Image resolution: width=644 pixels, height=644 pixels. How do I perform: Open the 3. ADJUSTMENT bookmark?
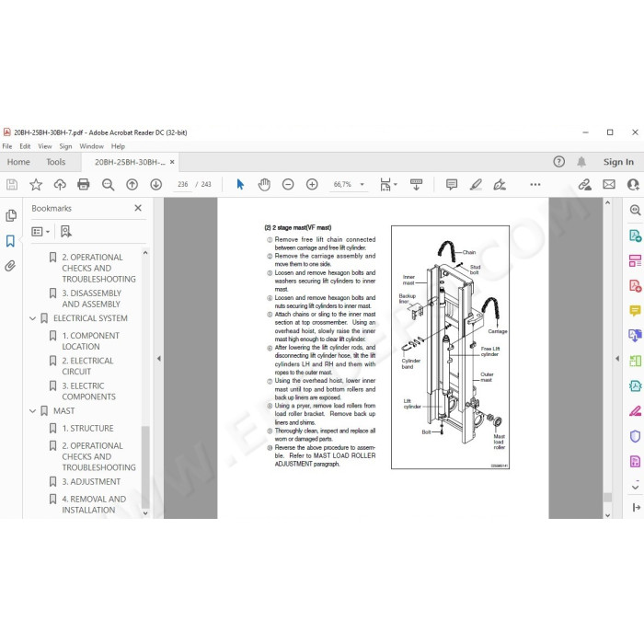click(91, 481)
